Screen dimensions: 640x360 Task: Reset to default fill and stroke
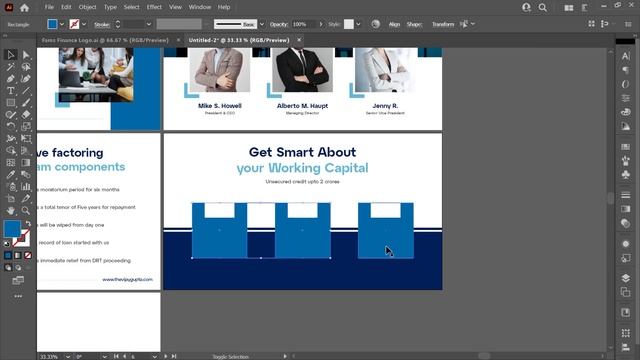pyautogui.click(x=7, y=244)
